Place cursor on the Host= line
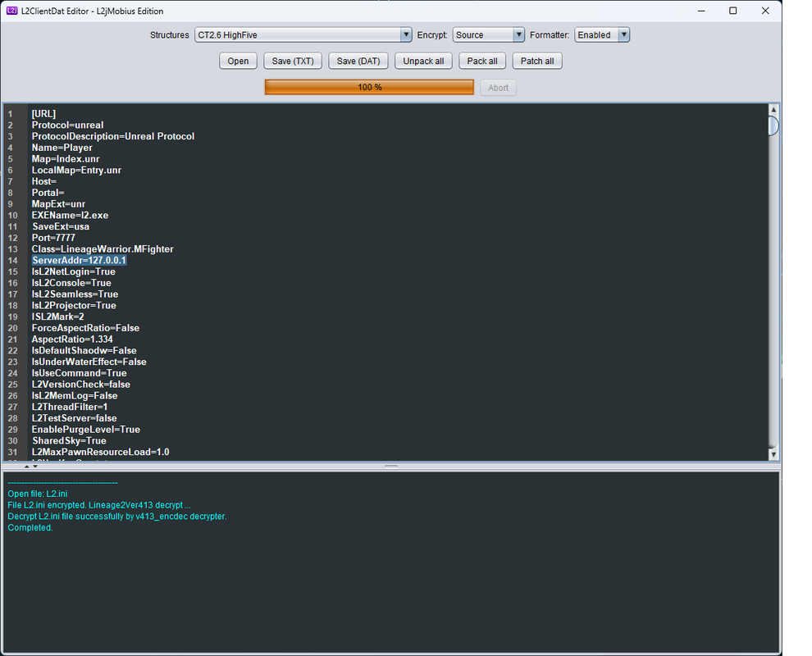The image size is (812, 656). tap(44, 181)
